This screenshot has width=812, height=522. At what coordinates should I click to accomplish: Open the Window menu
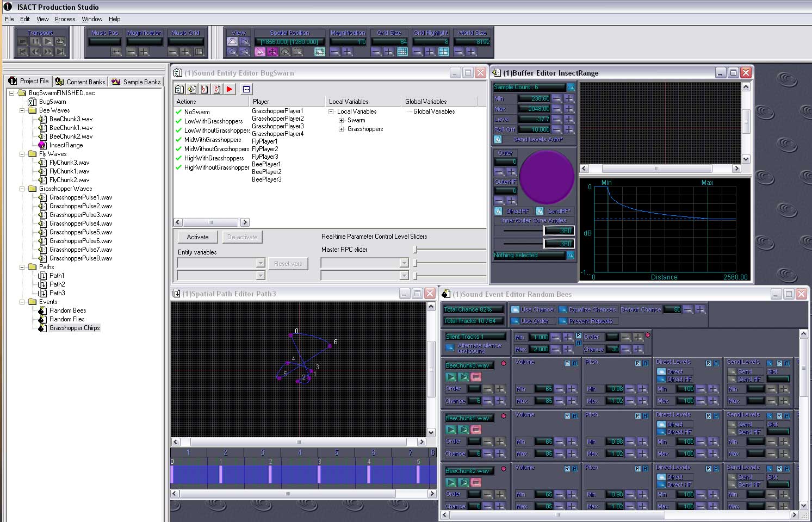[92, 19]
